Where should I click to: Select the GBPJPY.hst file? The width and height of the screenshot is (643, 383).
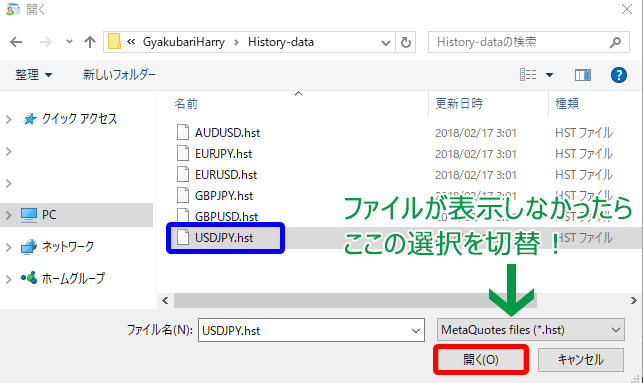224,196
